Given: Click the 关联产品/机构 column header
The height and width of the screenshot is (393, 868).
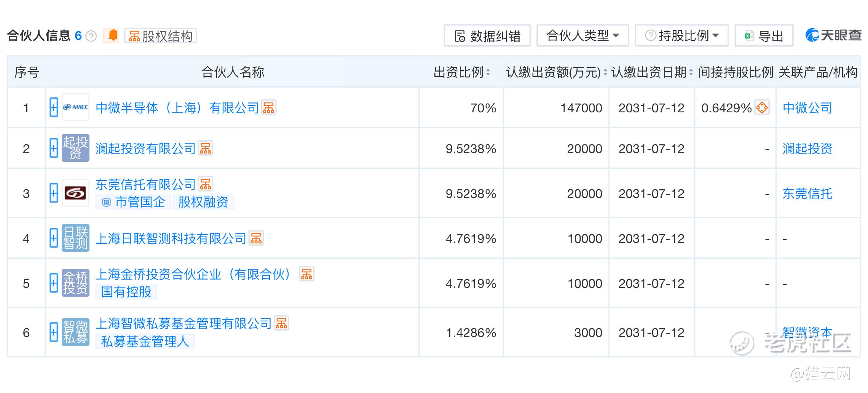Looking at the screenshot, I should [818, 72].
